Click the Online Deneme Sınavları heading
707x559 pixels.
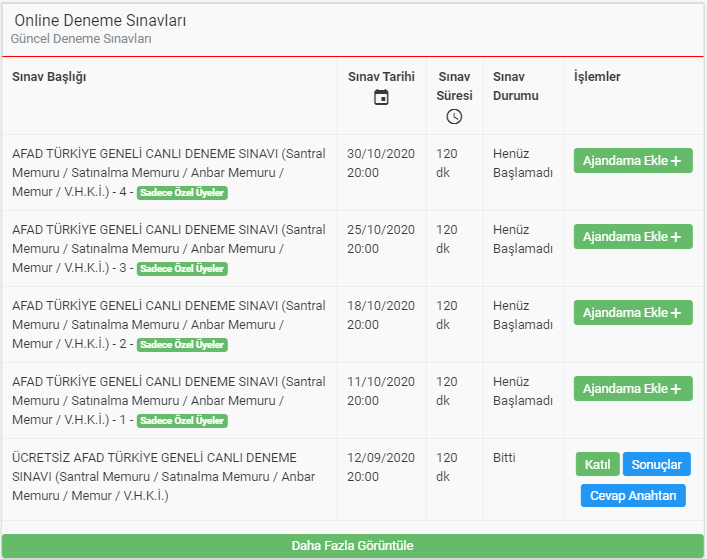(x=100, y=20)
